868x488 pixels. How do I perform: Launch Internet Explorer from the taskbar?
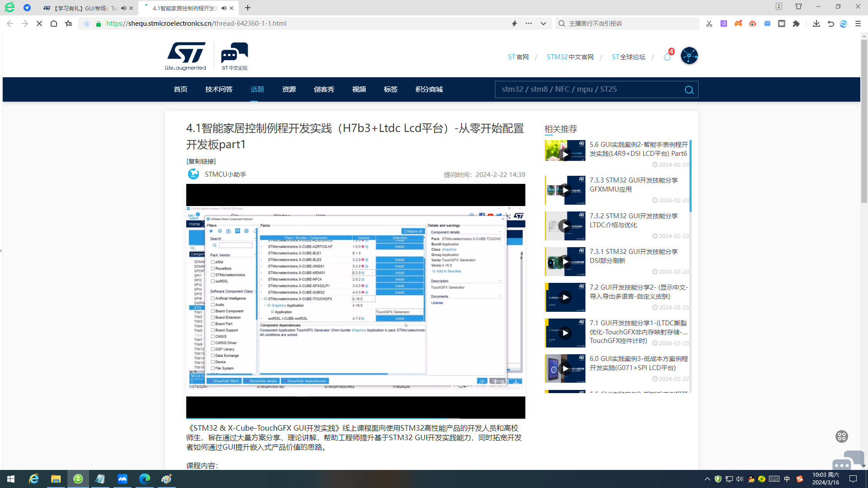coord(34,479)
